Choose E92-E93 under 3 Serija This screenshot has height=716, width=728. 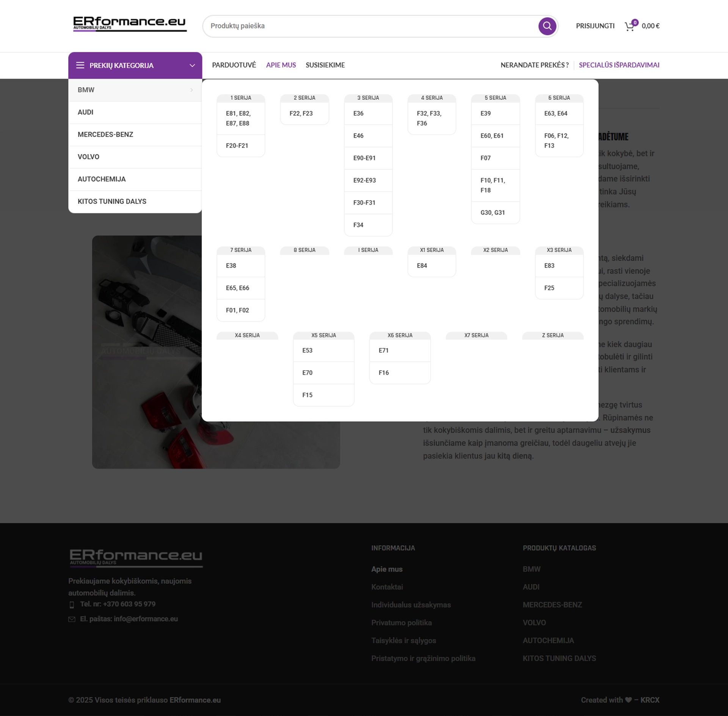tap(368, 180)
